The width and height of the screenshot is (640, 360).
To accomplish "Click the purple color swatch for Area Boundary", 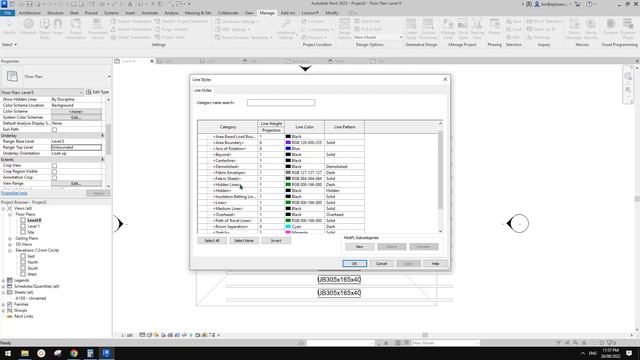I will [x=288, y=142].
